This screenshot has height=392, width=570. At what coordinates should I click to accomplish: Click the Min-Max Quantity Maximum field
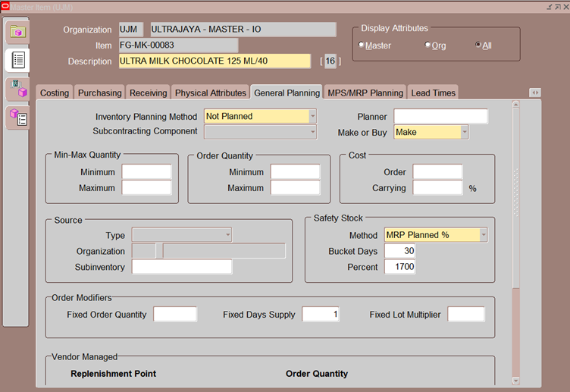(146, 187)
